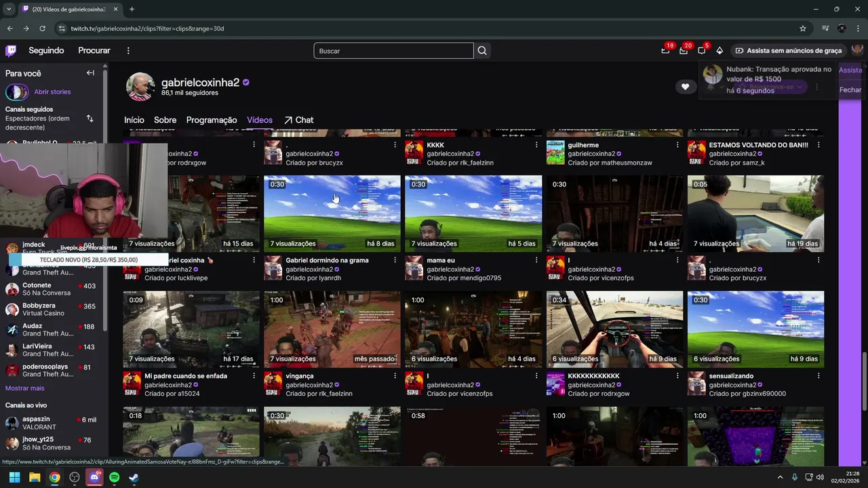Open the Sobre tab
Screen dimensions: 868x488
coord(165,120)
